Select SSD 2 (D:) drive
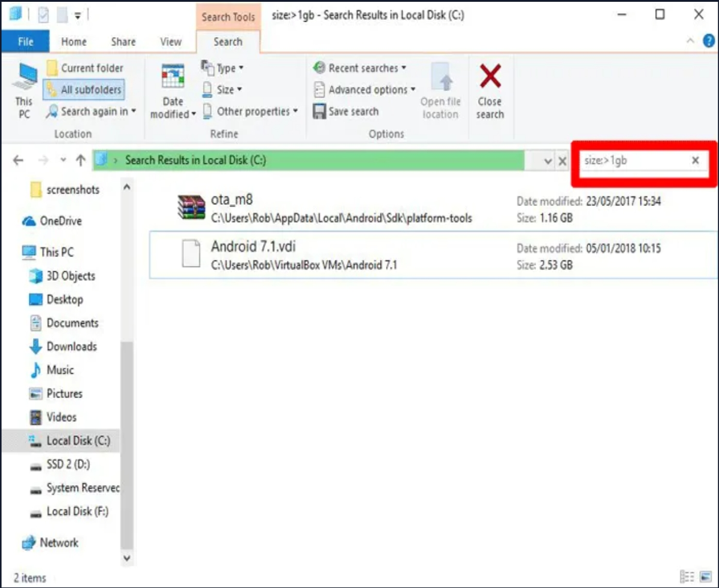Viewport: 719px width, 588px height. [60, 464]
